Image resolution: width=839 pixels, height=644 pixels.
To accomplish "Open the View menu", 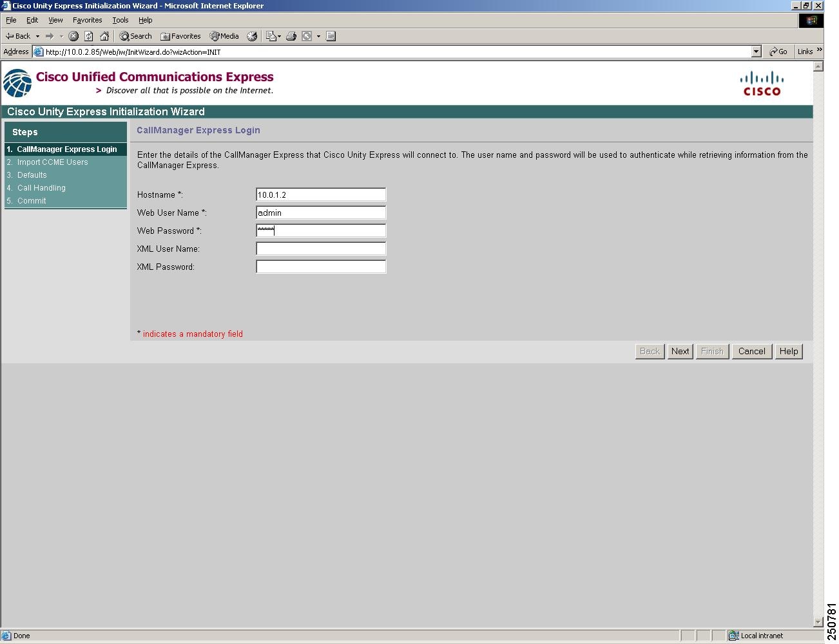I will [55, 20].
